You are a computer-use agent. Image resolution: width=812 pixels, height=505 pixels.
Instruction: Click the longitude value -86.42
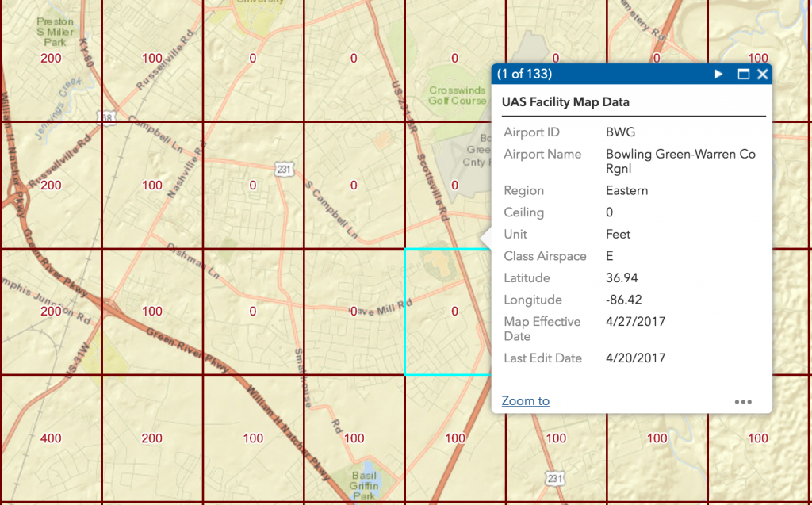(623, 300)
